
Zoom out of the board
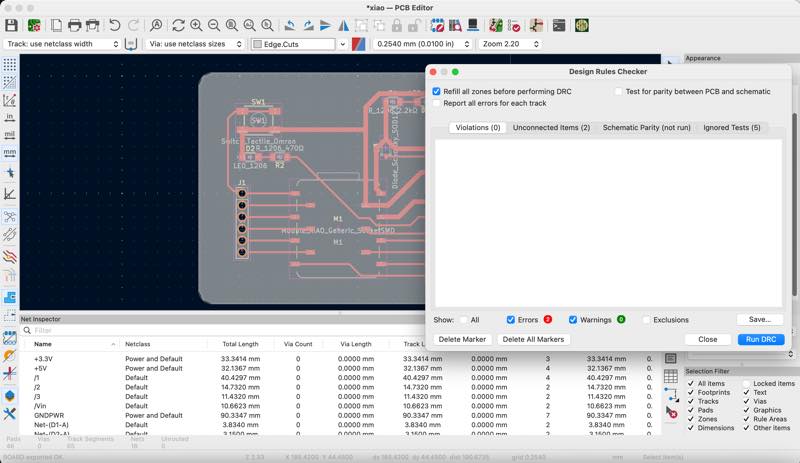tap(214, 25)
